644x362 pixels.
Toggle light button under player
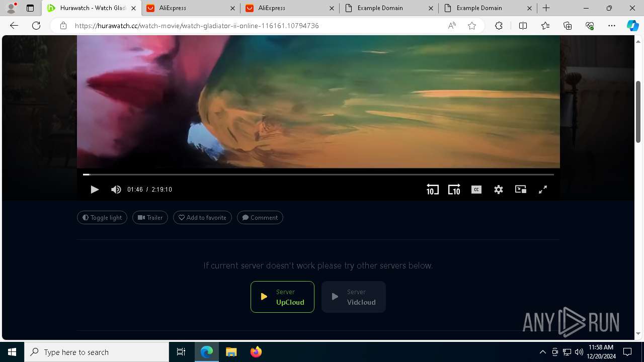pyautogui.click(x=102, y=218)
